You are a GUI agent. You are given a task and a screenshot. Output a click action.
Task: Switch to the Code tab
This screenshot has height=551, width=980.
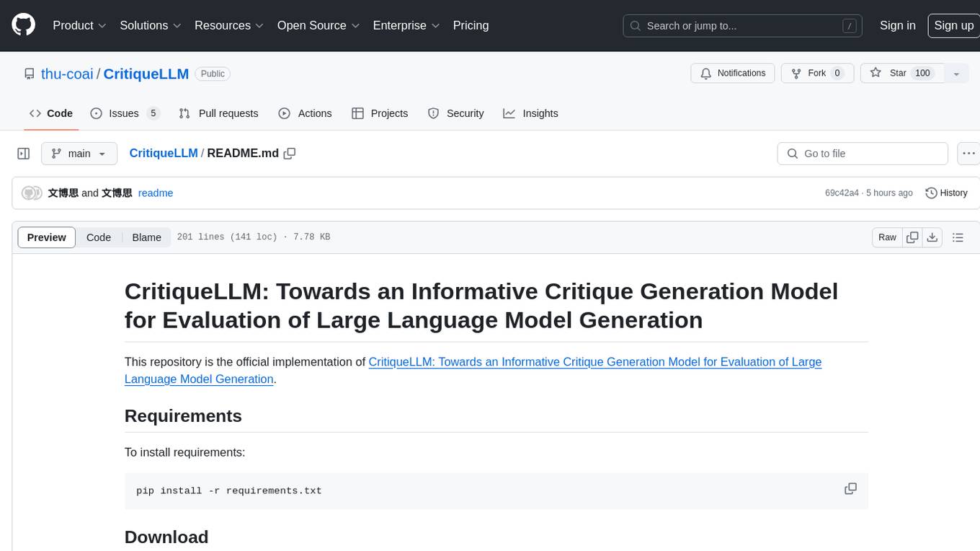tap(51, 113)
